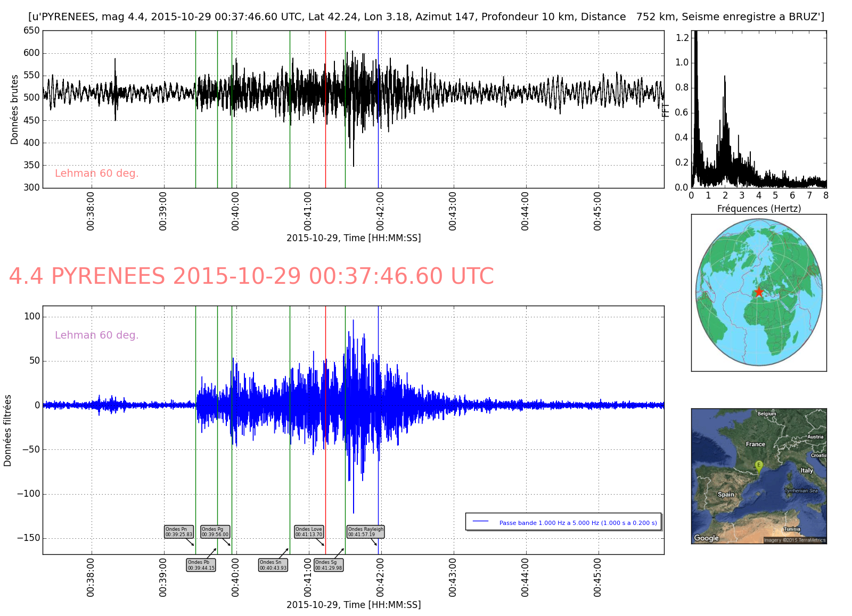Click the Google logo on the satellite map
This screenshot has height=616, width=852.
point(707,538)
